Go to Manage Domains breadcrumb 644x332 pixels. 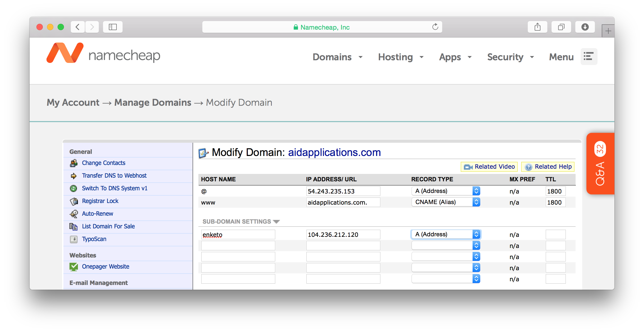coord(153,102)
